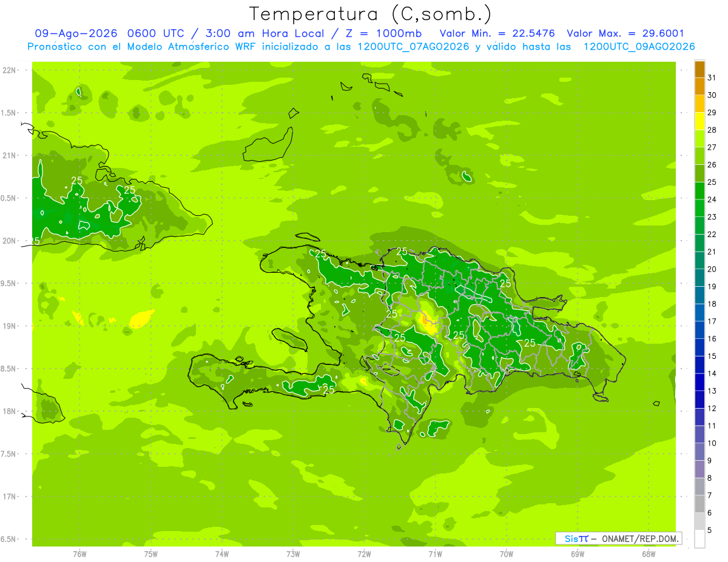Click legend value label "8"
Screen dimensions: 728x562
(x=710, y=478)
